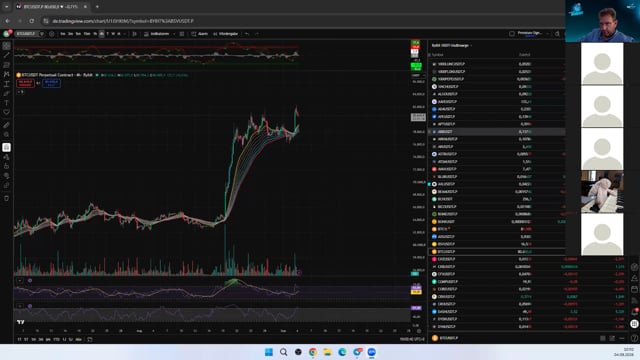The width and height of the screenshot is (640, 360).
Task: Go back in the browser
Action: pos(8,21)
